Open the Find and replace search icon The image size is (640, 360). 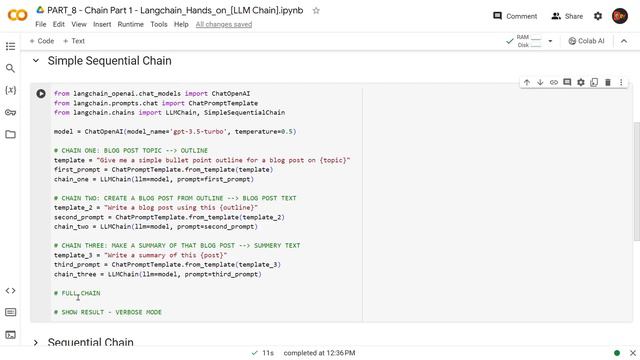coord(11,68)
